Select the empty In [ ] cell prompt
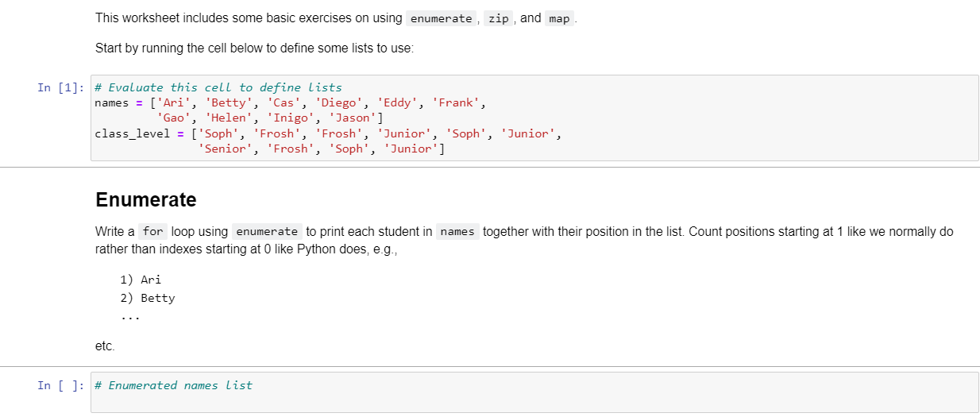Screen dimensions: 980x417 tap(60, 385)
